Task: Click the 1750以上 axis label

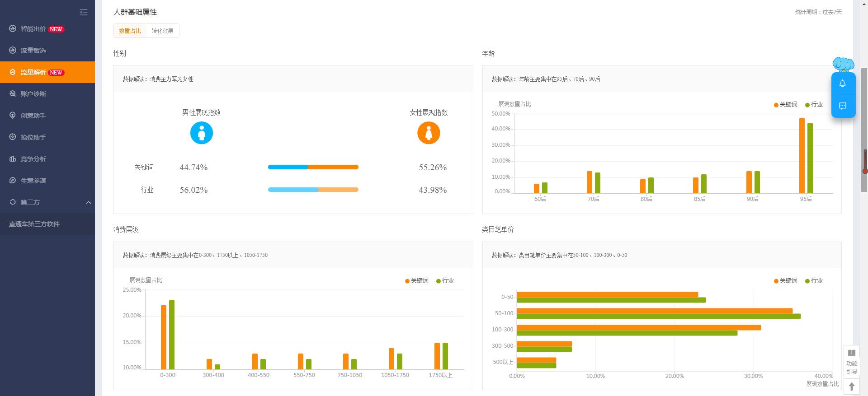Action: tap(440, 375)
